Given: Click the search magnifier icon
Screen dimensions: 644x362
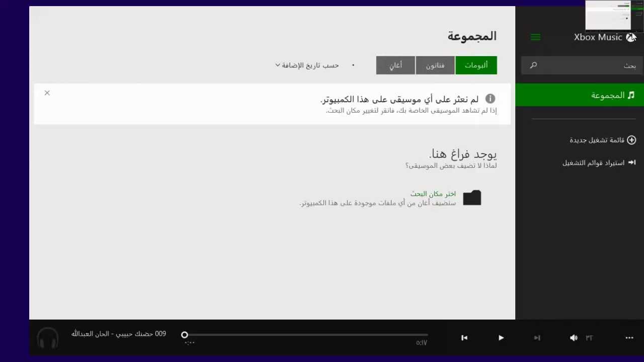Looking at the screenshot, I should click(x=533, y=65).
